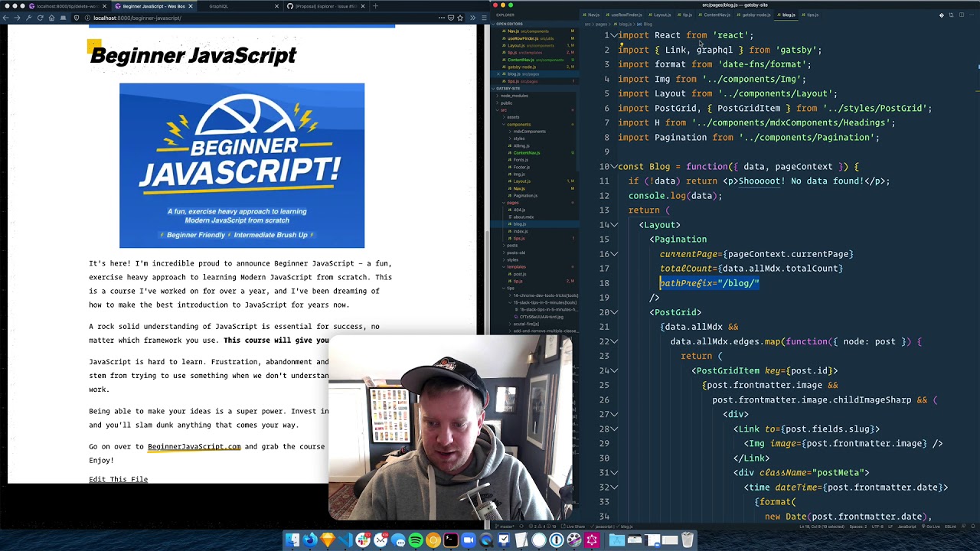Open Zoom from the Dock
Image resolution: width=980 pixels, height=551 pixels.
[469, 540]
